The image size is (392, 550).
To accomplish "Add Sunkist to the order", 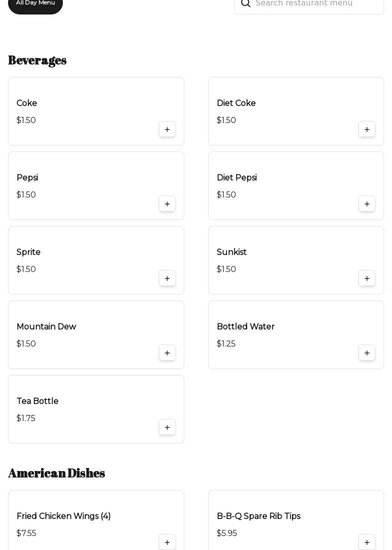I will click(367, 278).
